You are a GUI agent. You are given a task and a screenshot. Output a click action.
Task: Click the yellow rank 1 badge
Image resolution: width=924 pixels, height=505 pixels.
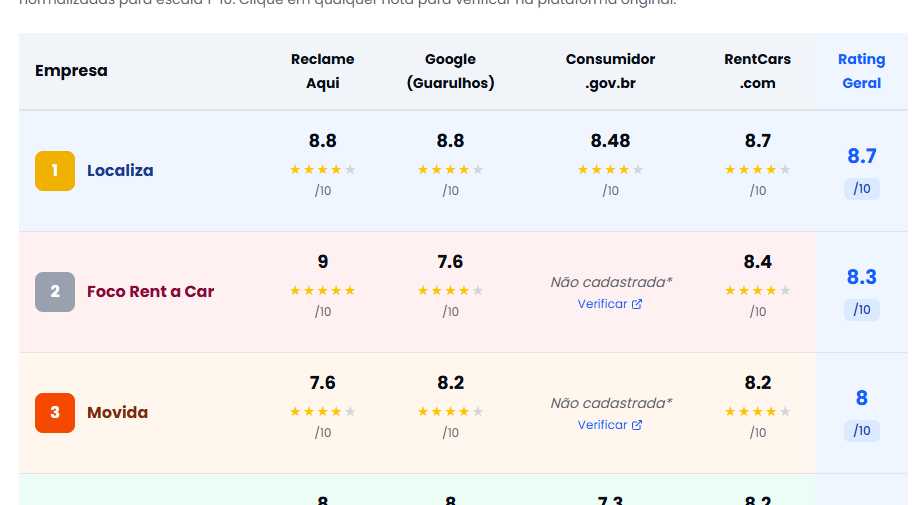tap(55, 171)
